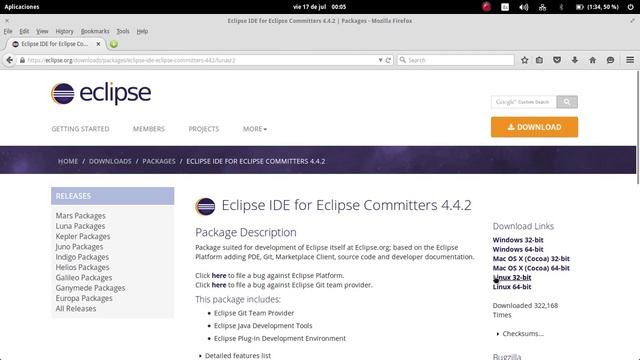Open GETTING STARTED nav link
This screenshot has width=640, height=360.
point(80,129)
